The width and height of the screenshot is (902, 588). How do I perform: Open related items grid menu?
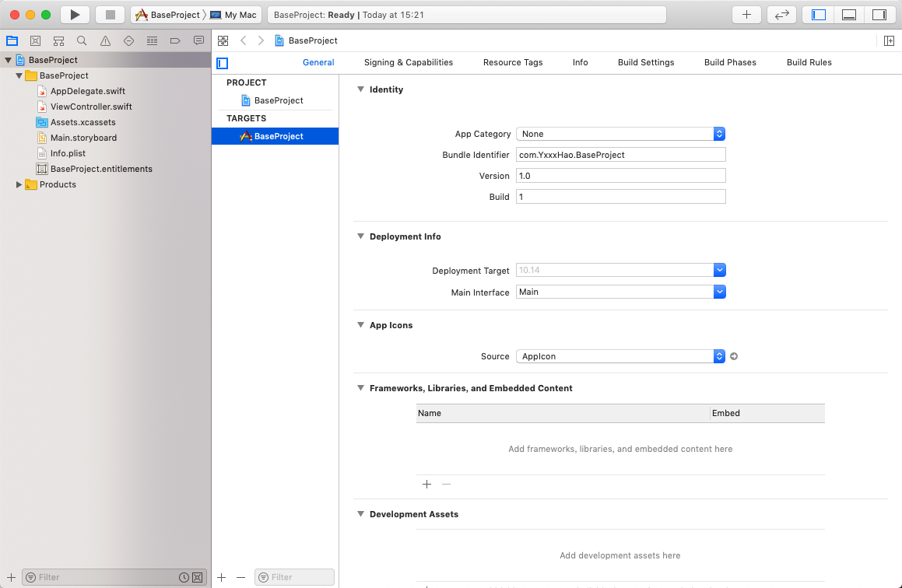tap(223, 40)
